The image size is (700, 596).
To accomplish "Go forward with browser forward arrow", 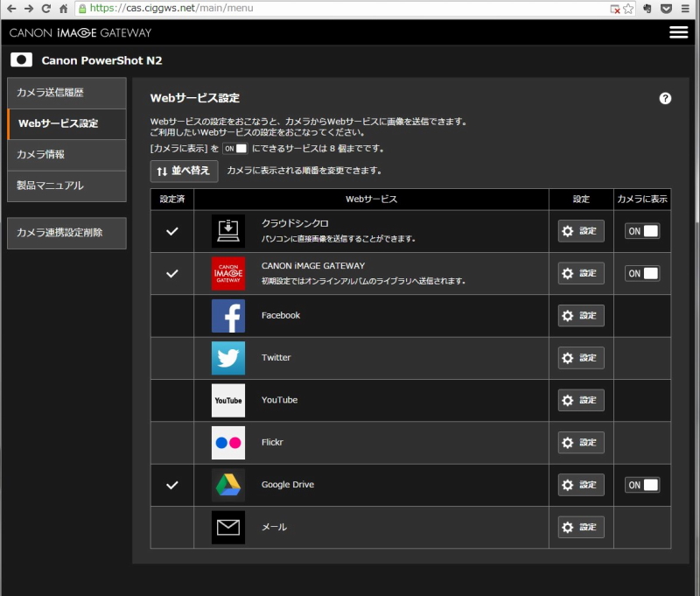I will point(29,8).
